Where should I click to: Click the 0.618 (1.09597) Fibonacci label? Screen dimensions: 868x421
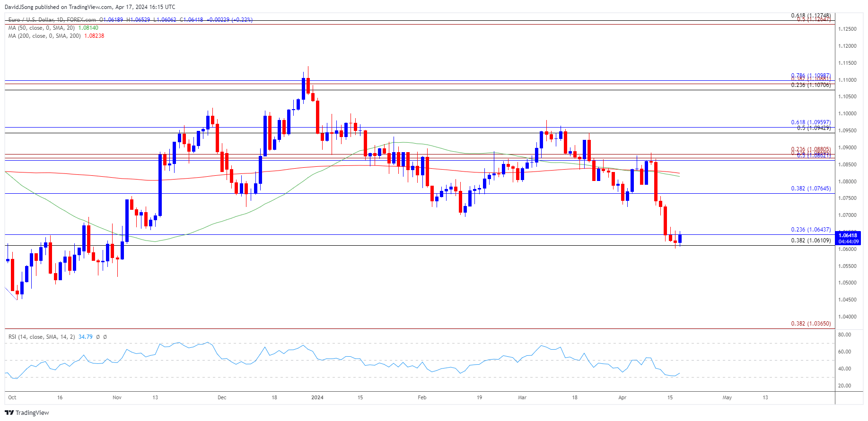tap(811, 122)
